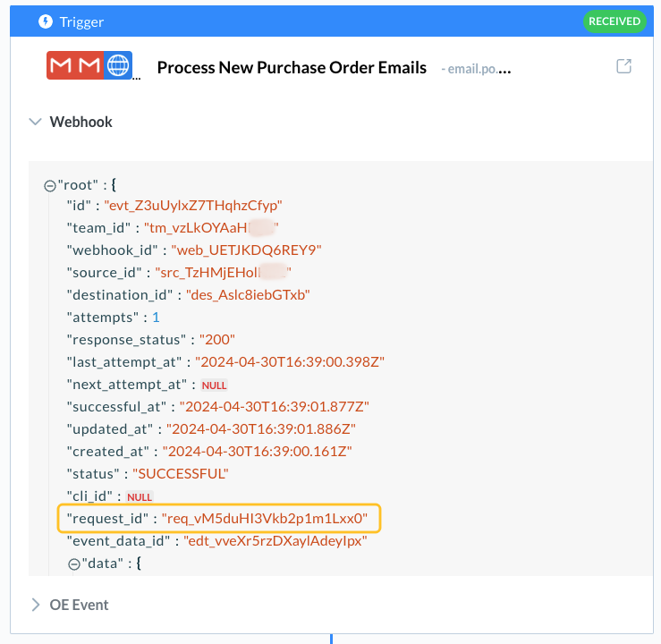The image size is (661, 644).
Task: Collapse the Webhook section
Action: 35,122
